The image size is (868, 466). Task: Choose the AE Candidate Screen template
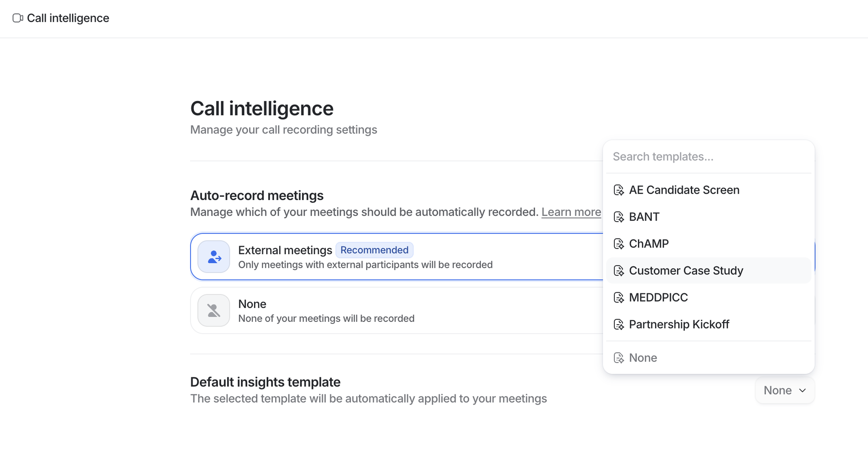[x=684, y=190]
